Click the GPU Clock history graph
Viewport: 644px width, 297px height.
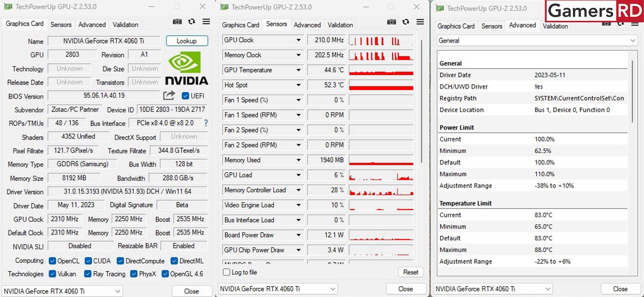(381, 40)
